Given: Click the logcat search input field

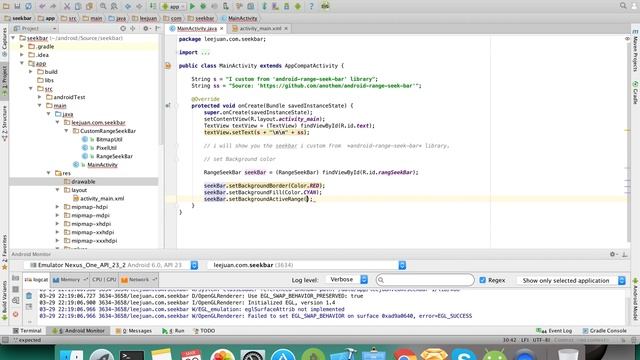Looking at the screenshot, I should [425, 280].
